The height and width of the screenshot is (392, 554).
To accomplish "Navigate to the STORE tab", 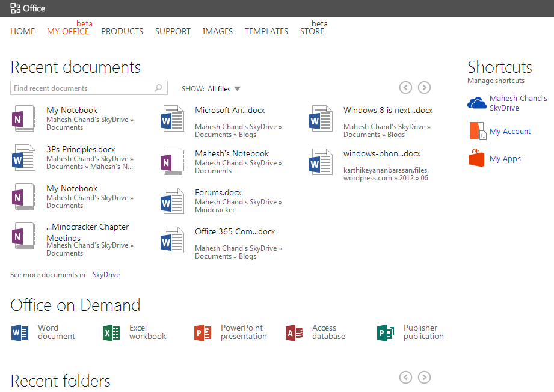I will [312, 31].
